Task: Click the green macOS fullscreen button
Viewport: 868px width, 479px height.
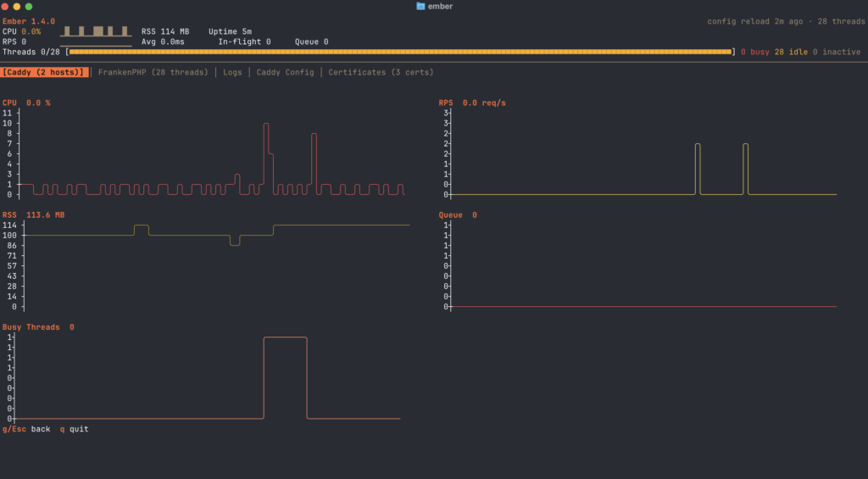Action: tap(29, 7)
